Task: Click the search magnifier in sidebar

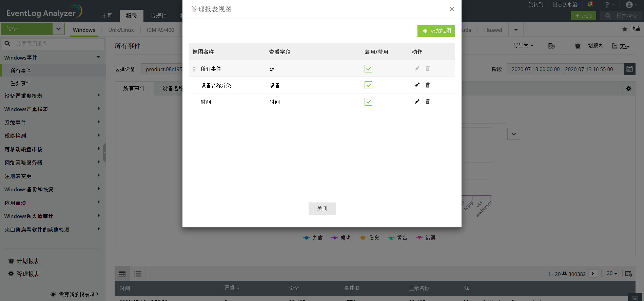Action: click(7, 43)
